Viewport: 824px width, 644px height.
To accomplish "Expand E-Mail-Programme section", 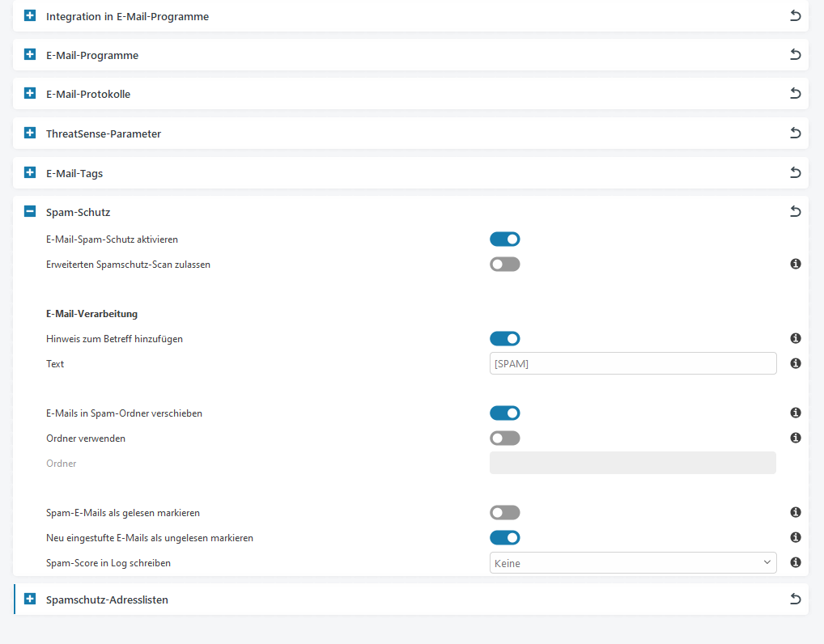I will 30,54.
